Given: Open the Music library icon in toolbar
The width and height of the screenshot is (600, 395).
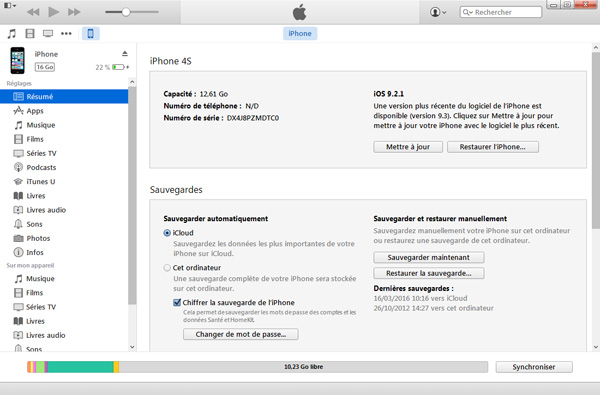Looking at the screenshot, I should click(12, 34).
